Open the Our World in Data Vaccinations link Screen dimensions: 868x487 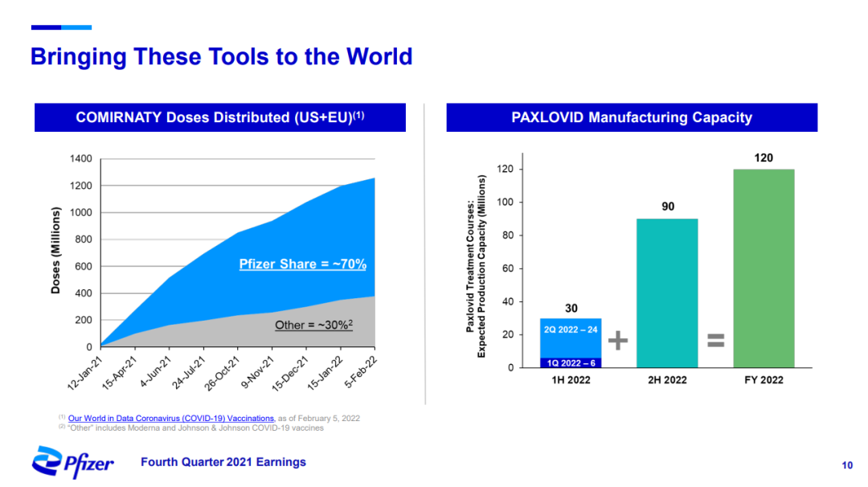tap(171, 419)
